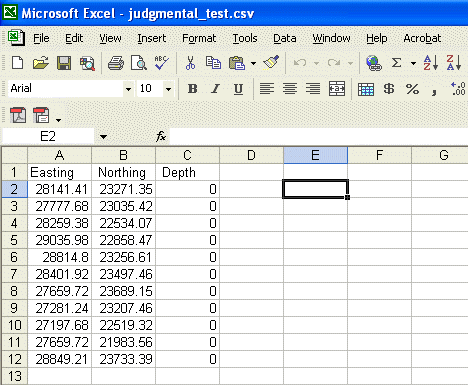Screen dimensions: 468x385
Task: Select cell with value 23271.35
Action: point(123,189)
